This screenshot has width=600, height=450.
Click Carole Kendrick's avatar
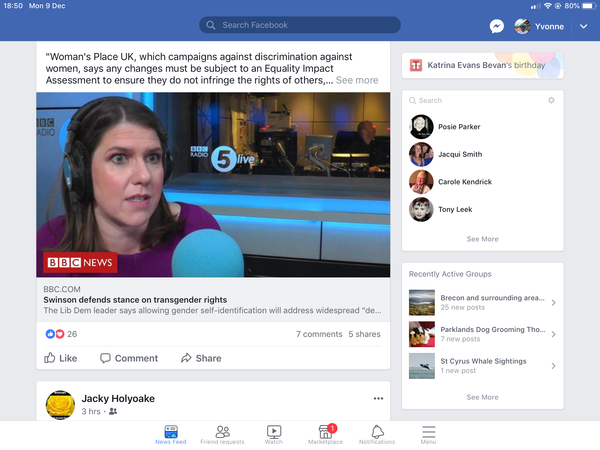[421, 182]
